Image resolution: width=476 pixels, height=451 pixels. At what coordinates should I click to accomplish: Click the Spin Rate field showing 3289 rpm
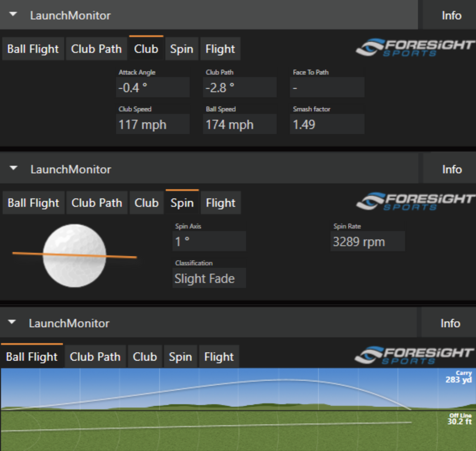(367, 242)
